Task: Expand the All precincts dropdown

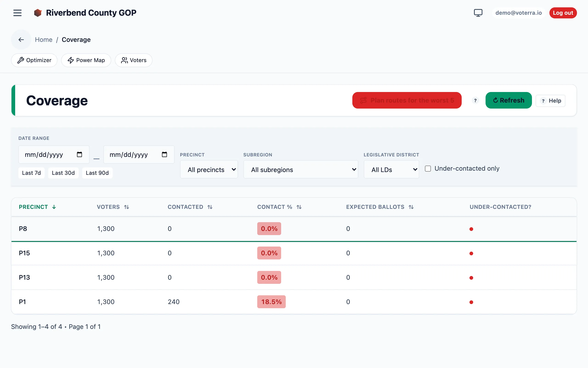Action: pyautogui.click(x=209, y=170)
